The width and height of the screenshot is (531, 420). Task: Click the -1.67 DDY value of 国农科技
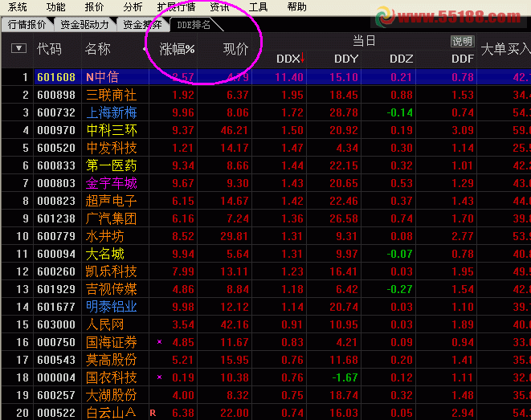coord(345,377)
